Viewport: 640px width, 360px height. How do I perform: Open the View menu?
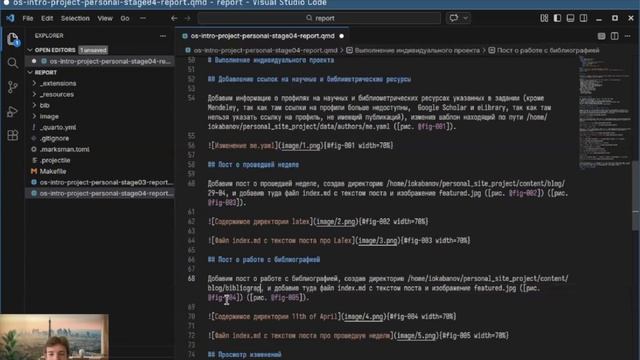click(x=105, y=18)
